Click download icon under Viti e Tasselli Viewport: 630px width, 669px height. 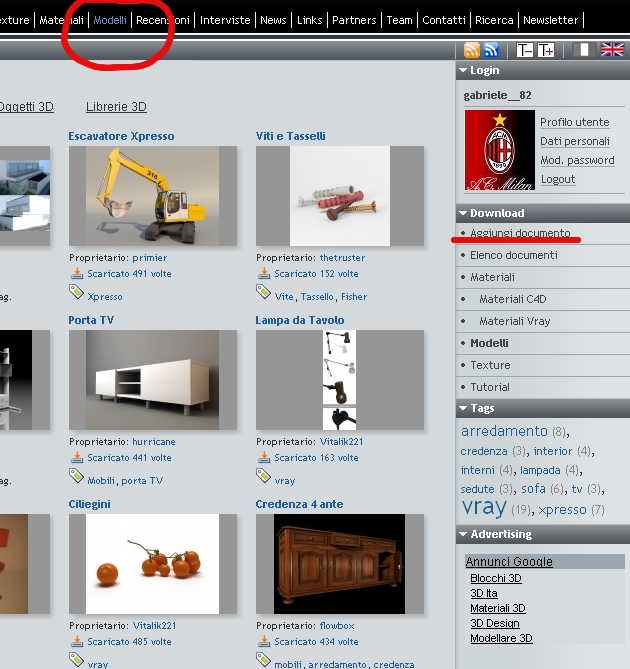pos(264,273)
